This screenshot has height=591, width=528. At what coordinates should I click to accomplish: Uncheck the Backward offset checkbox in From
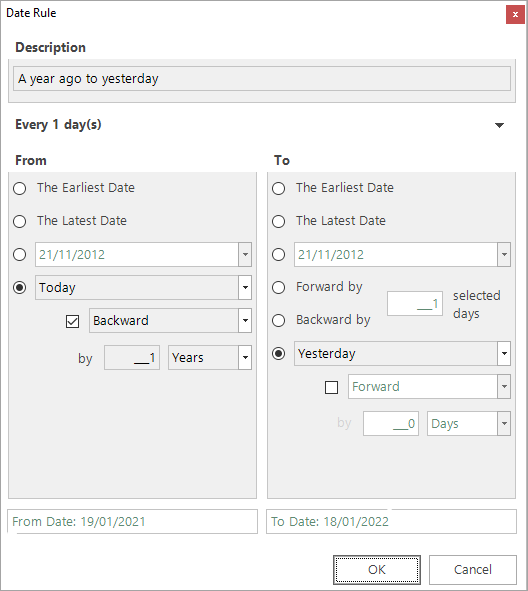tap(72, 322)
